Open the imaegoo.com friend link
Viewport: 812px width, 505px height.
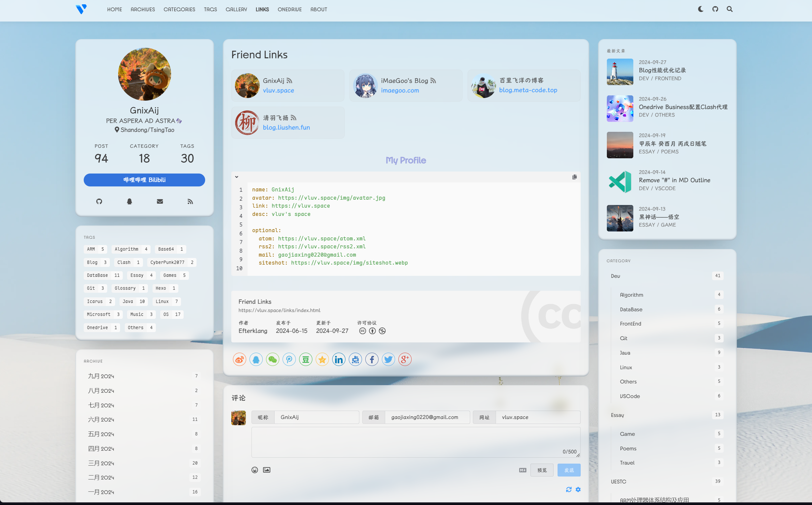tap(400, 90)
